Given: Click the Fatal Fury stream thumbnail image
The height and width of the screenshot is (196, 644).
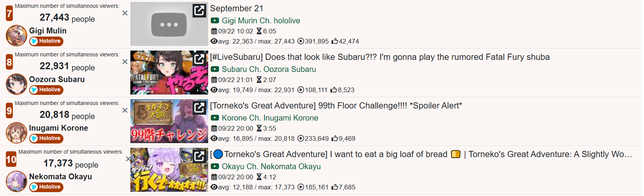Looking at the screenshot, I should click(x=169, y=73).
